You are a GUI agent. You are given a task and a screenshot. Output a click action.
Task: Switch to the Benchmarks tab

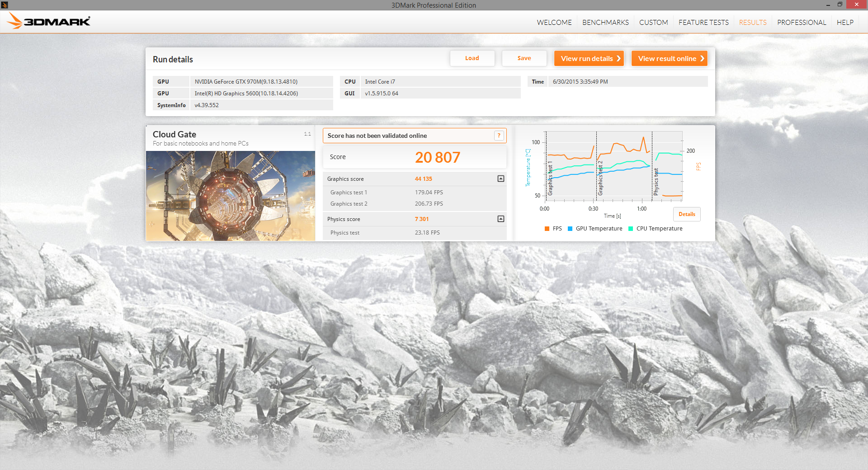tap(605, 22)
